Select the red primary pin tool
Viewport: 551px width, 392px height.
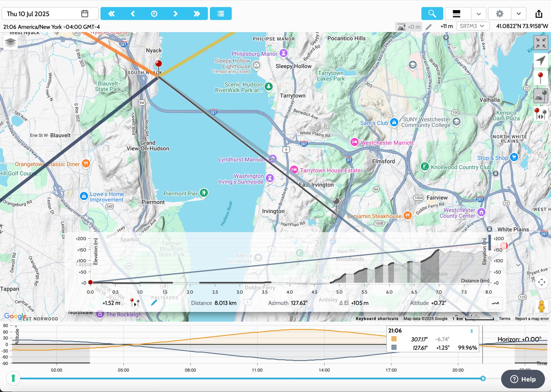click(541, 78)
